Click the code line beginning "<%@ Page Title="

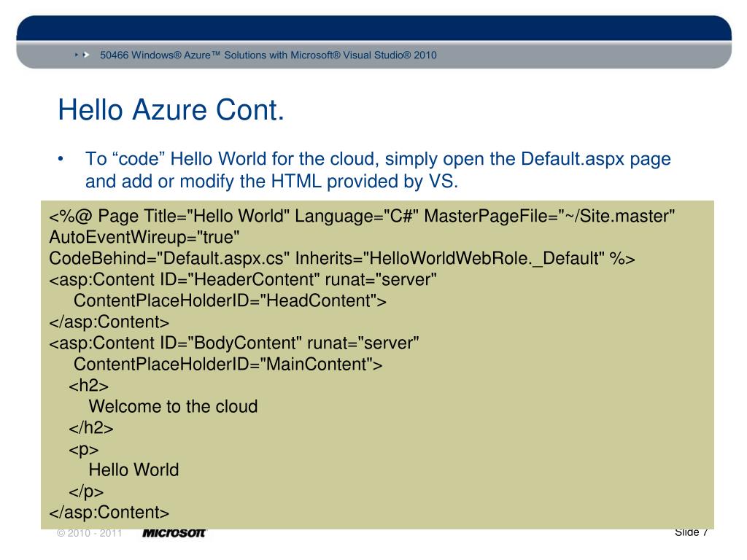pyautogui.click(x=362, y=216)
